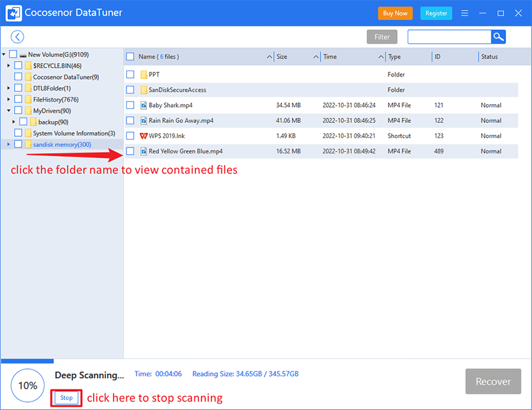Click the search input field
The width and height of the screenshot is (532, 410).
coord(450,37)
